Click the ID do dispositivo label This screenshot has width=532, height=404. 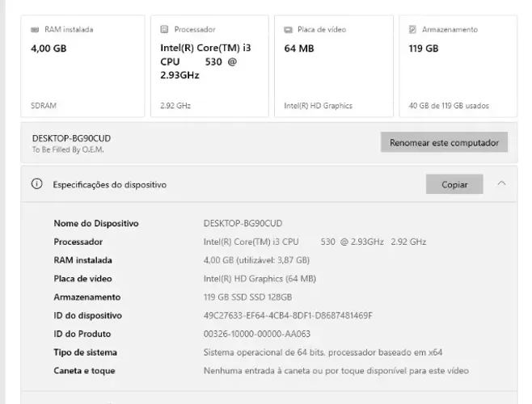coord(87,315)
